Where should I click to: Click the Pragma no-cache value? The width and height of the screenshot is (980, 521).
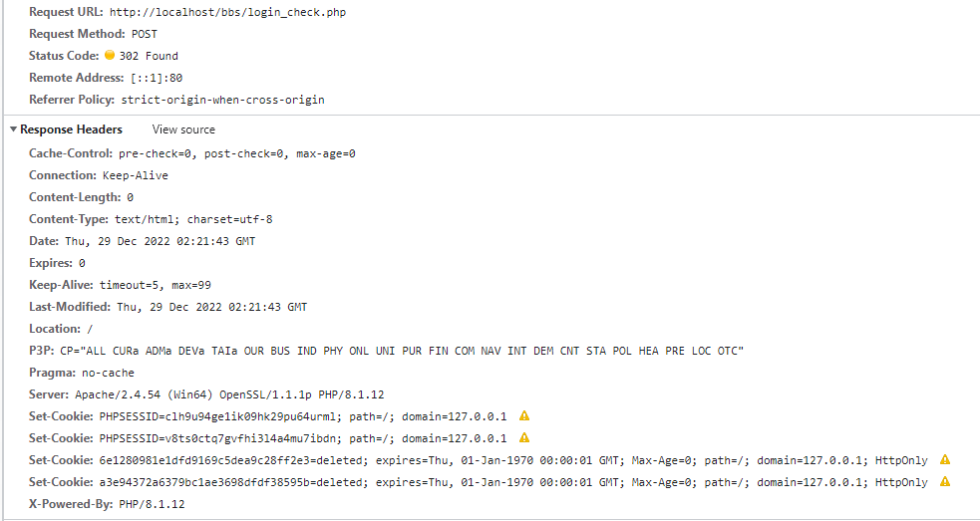click(x=108, y=373)
